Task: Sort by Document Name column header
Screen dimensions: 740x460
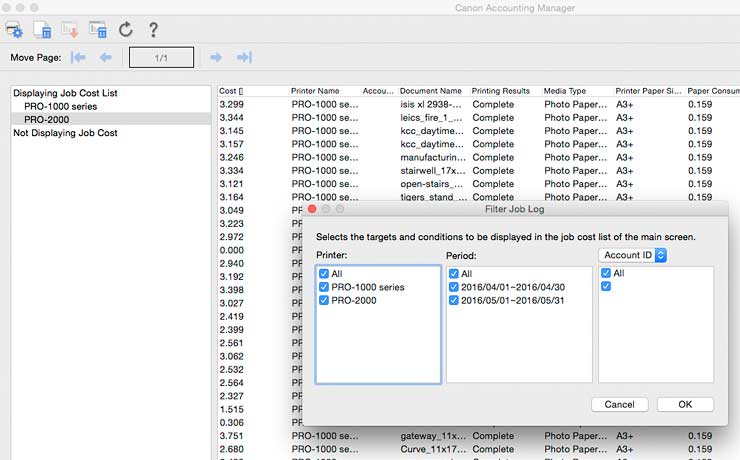Action: tap(430, 91)
